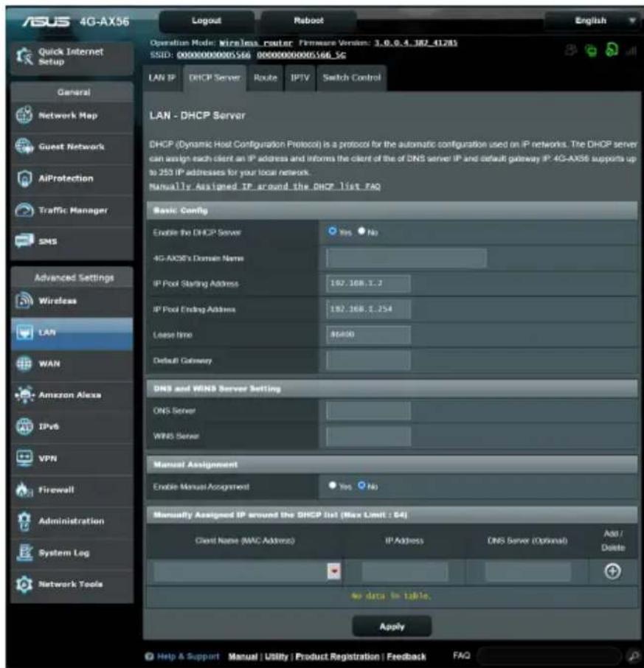This screenshot has width=644, height=668.
Task: Click the IP Pool Ending Address field
Action: [x=368, y=309]
